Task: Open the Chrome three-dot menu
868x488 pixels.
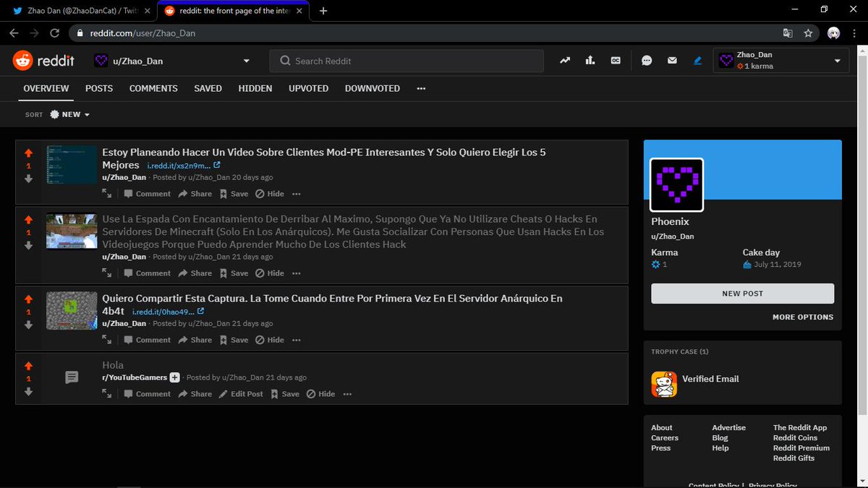Action: (x=856, y=33)
